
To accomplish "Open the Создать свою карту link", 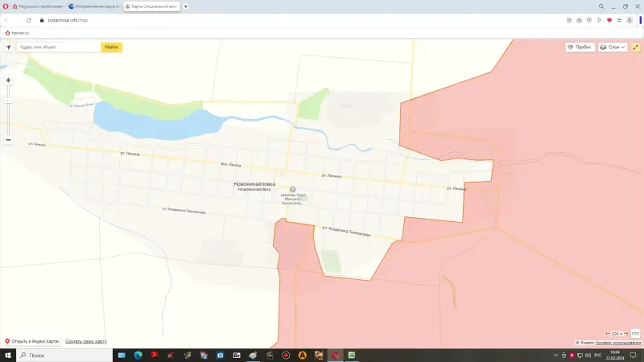I will pyautogui.click(x=86, y=342).
